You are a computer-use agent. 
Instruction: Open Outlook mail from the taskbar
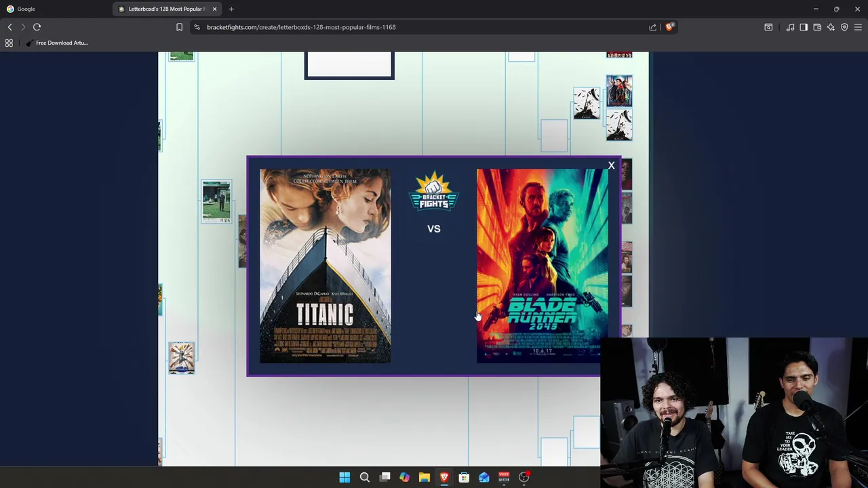pos(484,477)
